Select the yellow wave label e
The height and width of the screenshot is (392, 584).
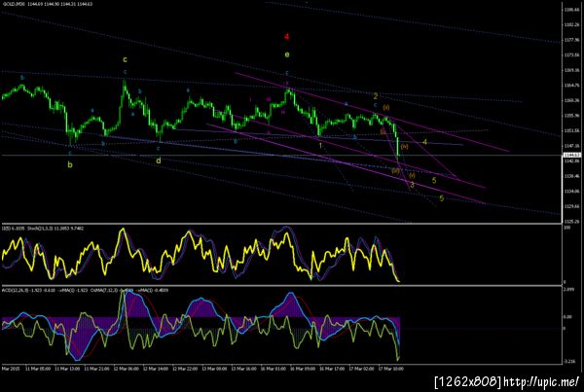click(287, 54)
